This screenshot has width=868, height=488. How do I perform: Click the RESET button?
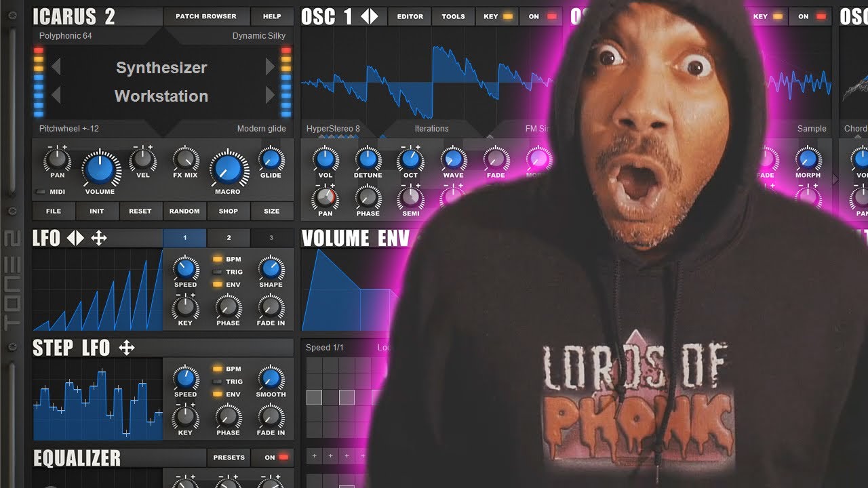[x=140, y=211]
